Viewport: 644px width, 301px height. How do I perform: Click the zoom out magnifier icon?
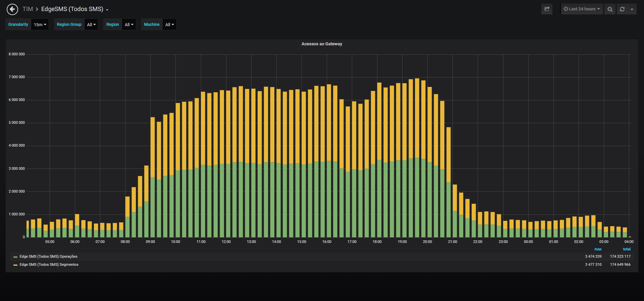[610, 9]
